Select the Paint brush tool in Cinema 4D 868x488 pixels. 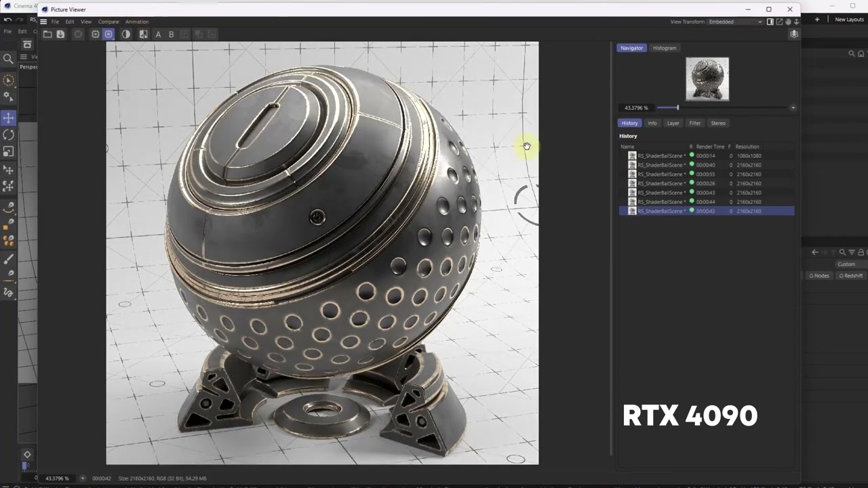[8, 260]
